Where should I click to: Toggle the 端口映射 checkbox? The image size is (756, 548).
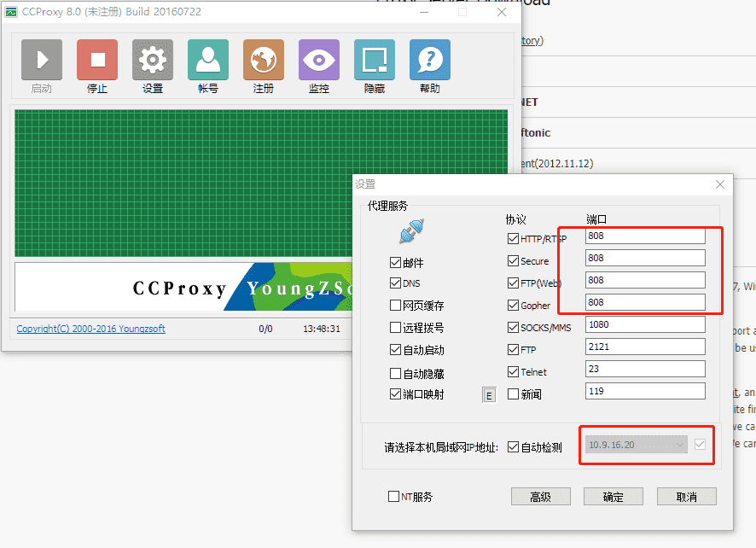(x=395, y=394)
